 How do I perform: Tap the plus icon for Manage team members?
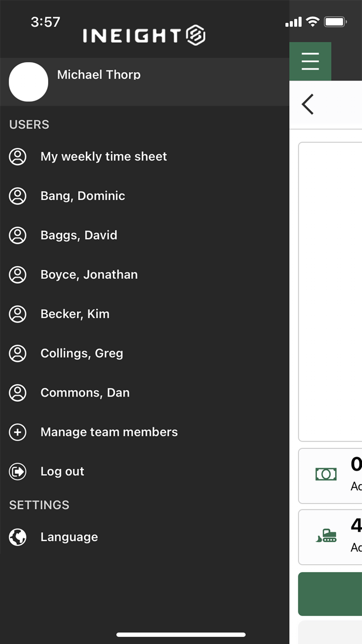click(18, 432)
